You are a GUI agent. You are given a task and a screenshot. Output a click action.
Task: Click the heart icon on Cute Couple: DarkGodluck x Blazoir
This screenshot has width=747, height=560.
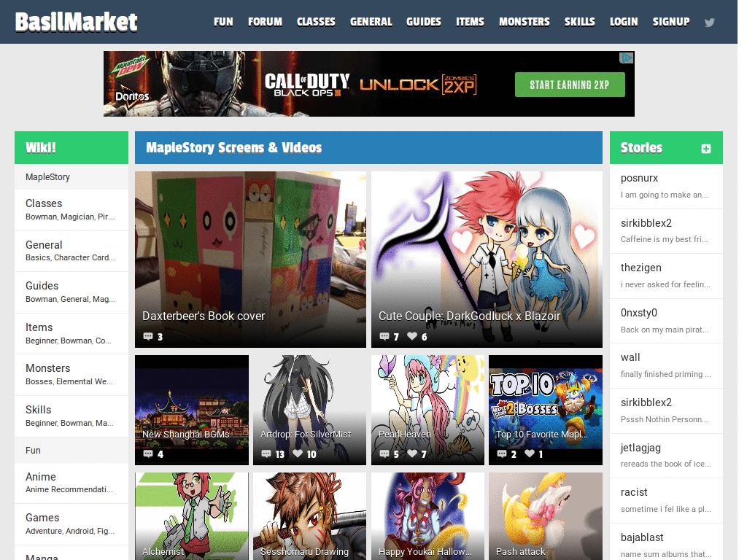412,336
